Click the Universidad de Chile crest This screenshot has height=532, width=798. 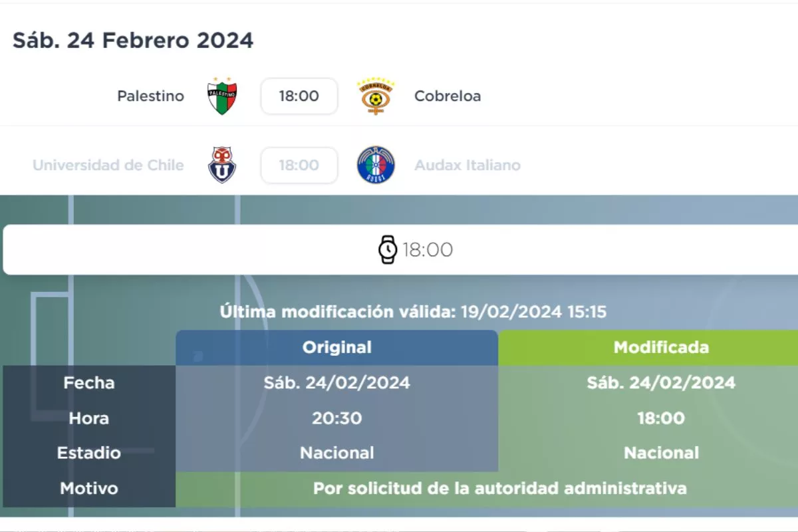222,165
